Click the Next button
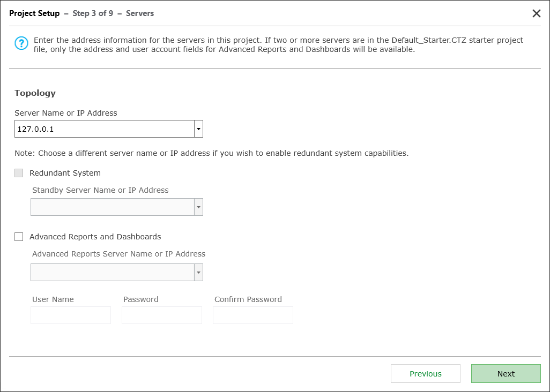 (x=506, y=373)
